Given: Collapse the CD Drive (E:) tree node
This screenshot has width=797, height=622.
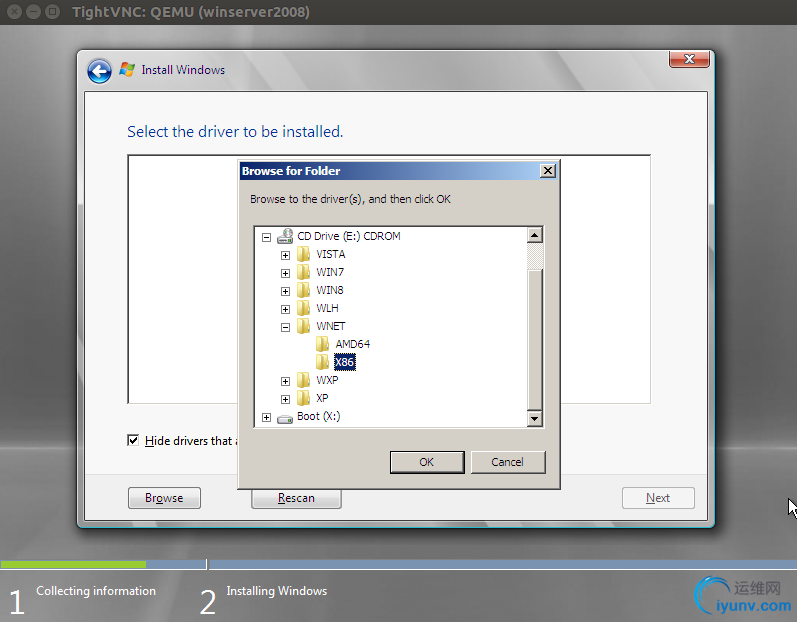Looking at the screenshot, I should pyautogui.click(x=266, y=237).
